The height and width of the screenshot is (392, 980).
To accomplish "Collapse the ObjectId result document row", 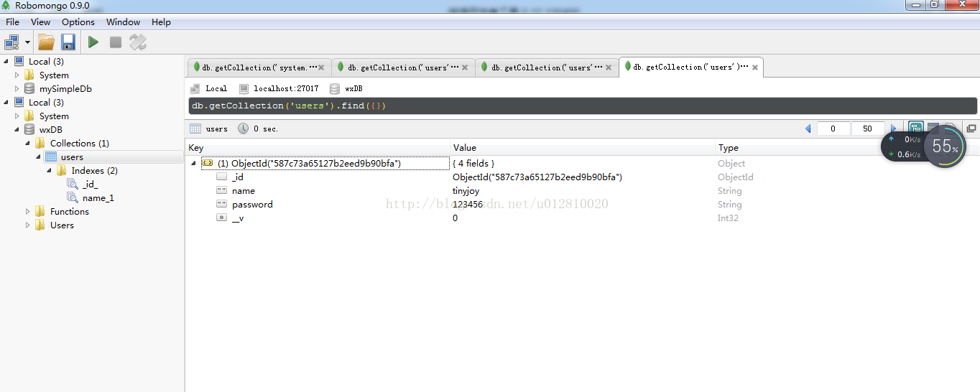I will [193, 163].
